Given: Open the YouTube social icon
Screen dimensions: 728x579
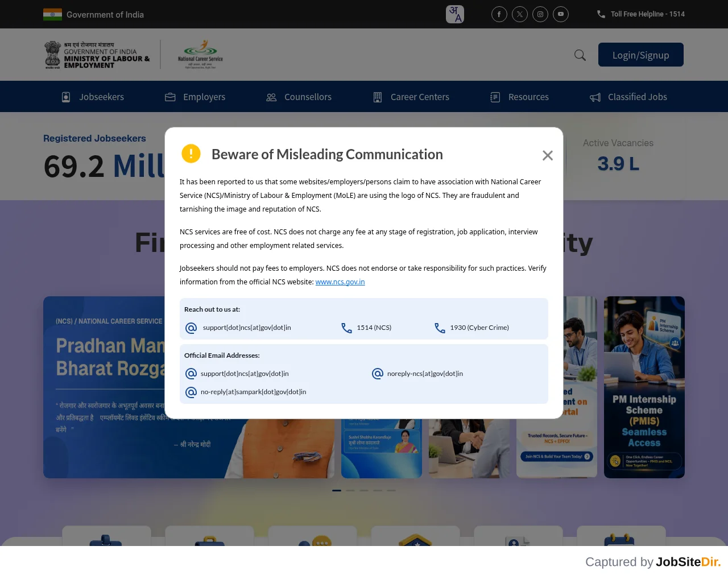Looking at the screenshot, I should tap(561, 14).
